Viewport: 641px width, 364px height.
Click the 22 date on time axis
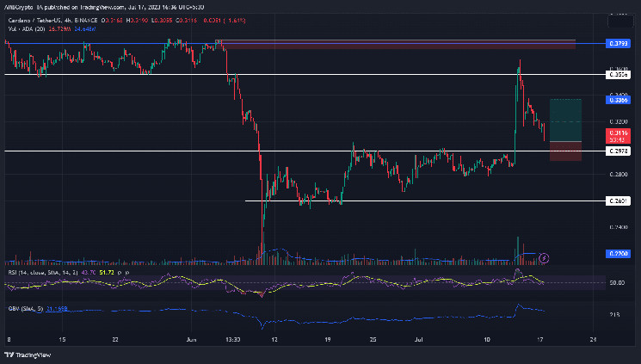115,339
